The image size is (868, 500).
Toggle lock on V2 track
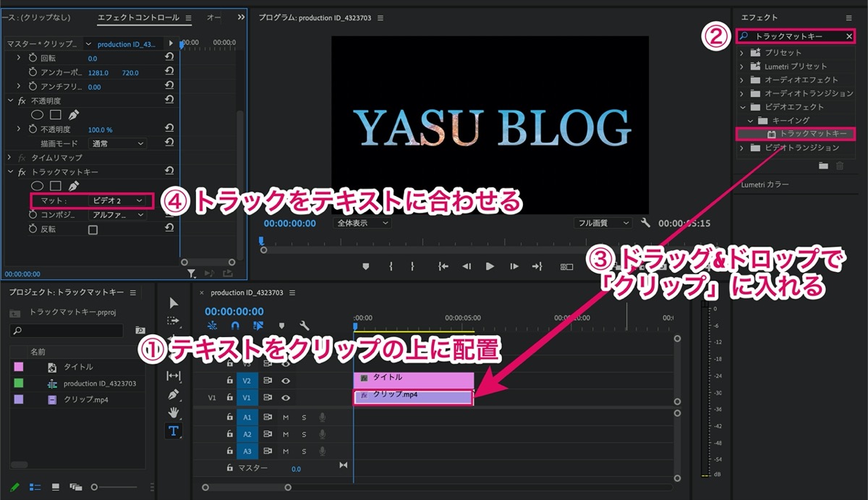(x=230, y=380)
